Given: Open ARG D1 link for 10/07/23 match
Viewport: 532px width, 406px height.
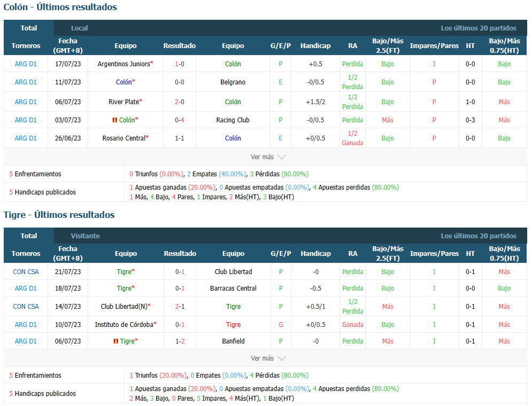Looking at the screenshot, I should click(26, 324).
